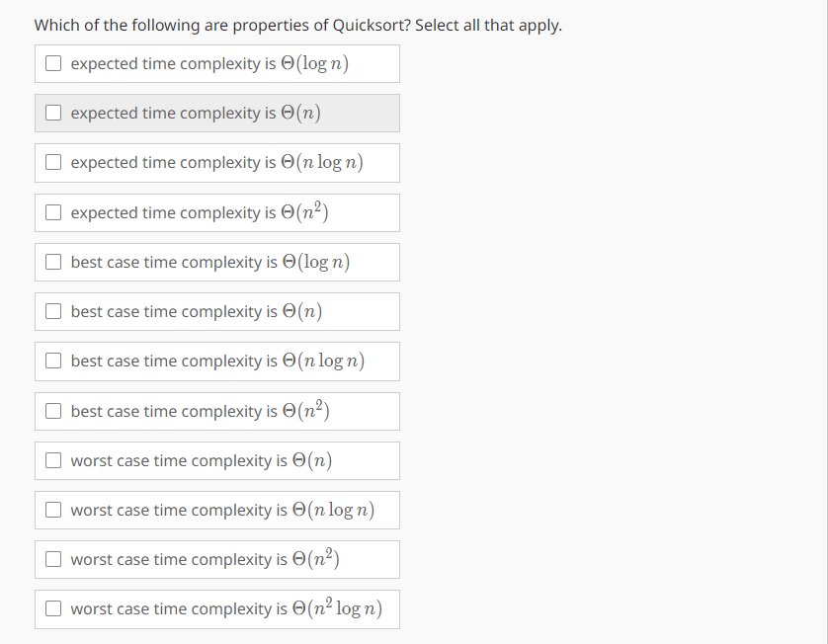Check best case time complexity is Θ(log n)
Viewport: 828px width, 644px height.
(53, 262)
